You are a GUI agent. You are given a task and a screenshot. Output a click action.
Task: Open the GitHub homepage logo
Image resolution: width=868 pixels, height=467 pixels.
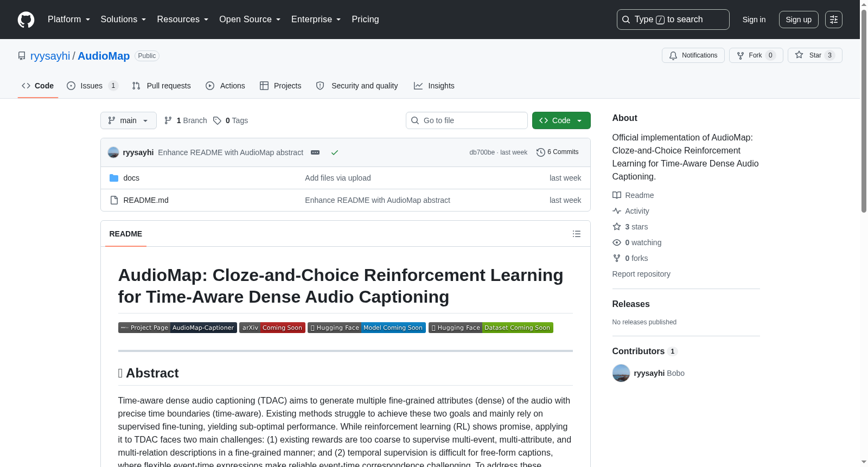click(x=26, y=20)
